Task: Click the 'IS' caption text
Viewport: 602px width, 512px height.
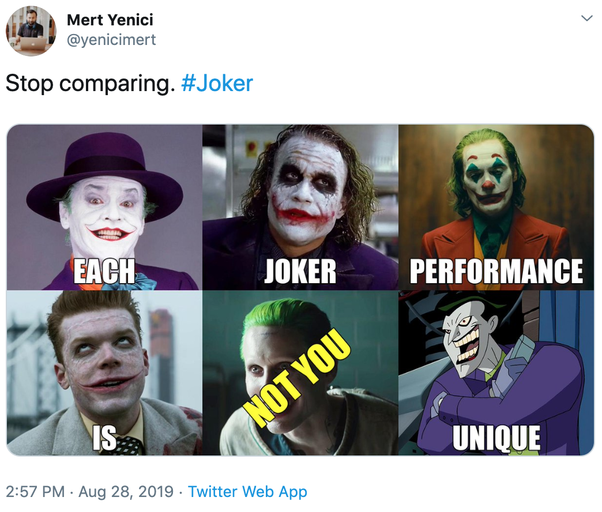Action: (105, 437)
